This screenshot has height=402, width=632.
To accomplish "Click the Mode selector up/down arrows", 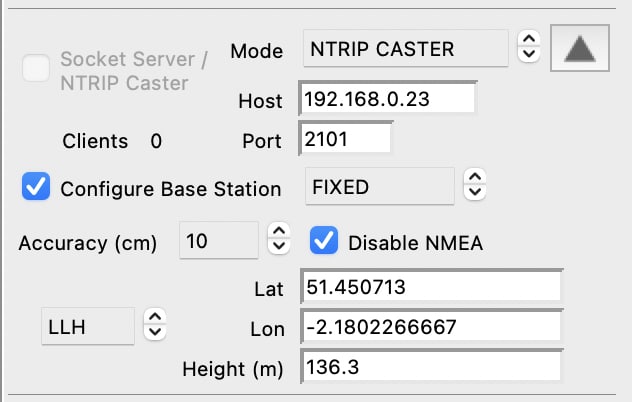I will [x=529, y=47].
